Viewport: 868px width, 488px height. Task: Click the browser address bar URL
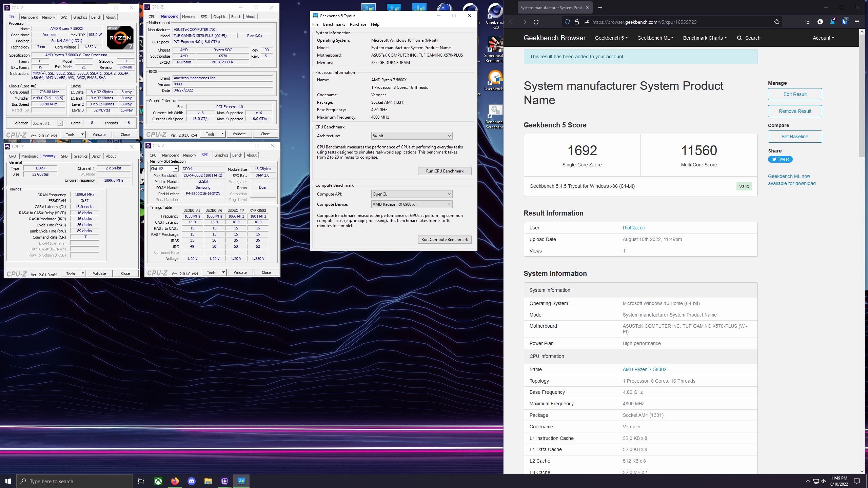pyautogui.click(x=644, y=22)
